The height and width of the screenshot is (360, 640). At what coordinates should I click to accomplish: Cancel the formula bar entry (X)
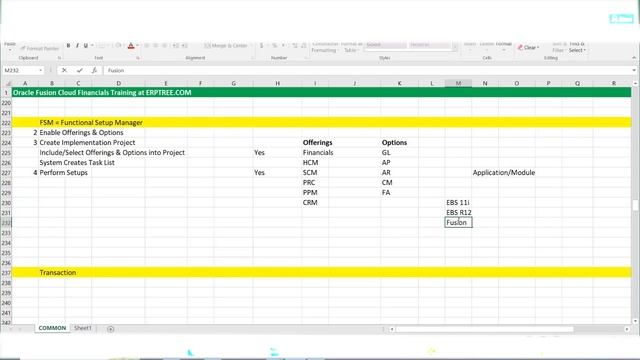point(64,70)
